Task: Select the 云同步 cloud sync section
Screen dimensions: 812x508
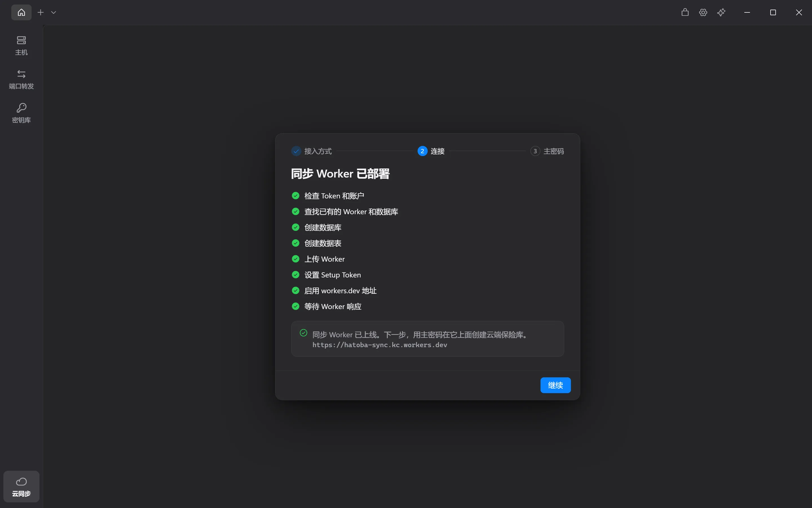Action: [x=21, y=487]
